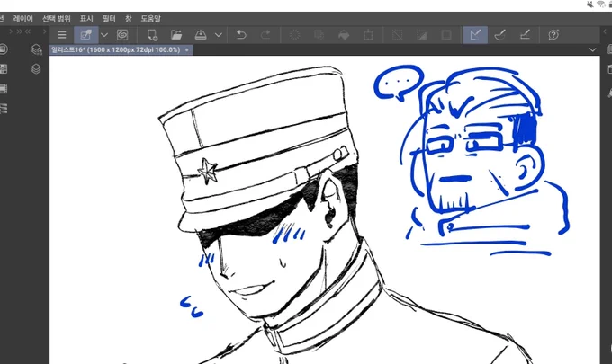Click the Wi-Fi icon in system tray
This screenshot has height=364, width=612.
[601, 4]
